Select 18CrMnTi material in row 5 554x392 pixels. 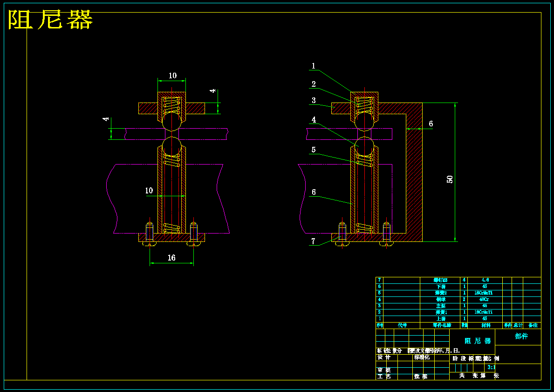point(483,293)
